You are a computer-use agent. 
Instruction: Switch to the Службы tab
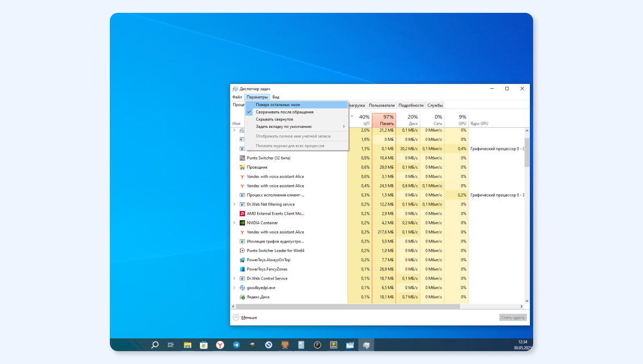tap(435, 105)
